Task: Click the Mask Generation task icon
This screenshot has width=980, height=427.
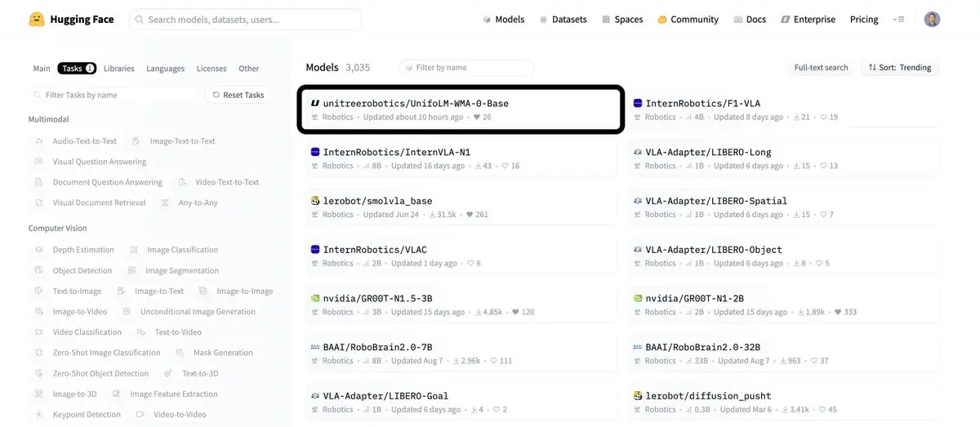Action: click(x=180, y=352)
